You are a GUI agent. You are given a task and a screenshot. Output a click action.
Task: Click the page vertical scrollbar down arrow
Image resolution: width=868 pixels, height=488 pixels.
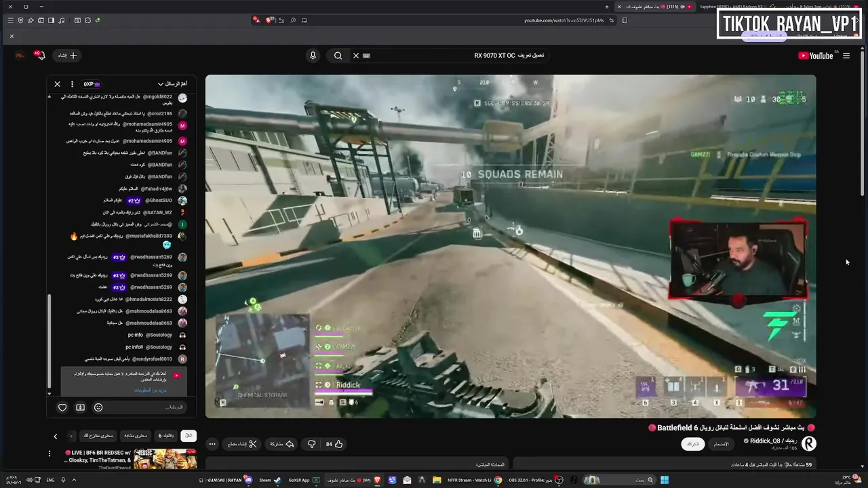pyautogui.click(x=863, y=466)
